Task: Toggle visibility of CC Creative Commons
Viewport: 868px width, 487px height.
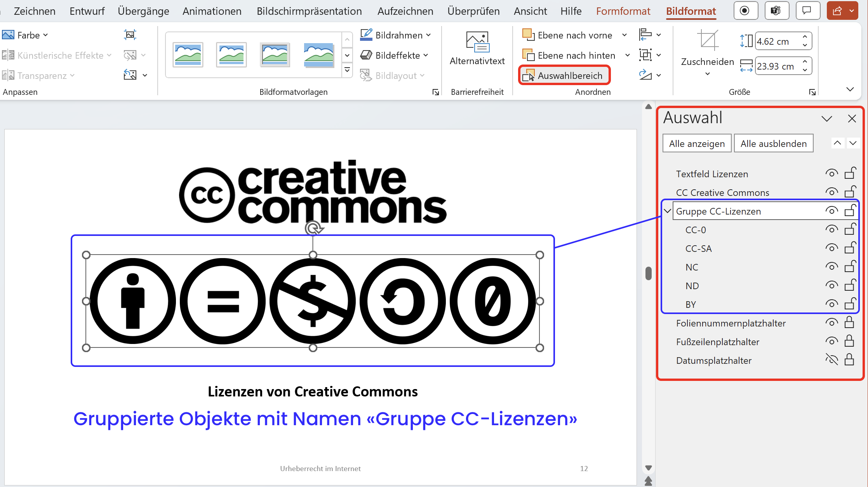Action: 831,192
